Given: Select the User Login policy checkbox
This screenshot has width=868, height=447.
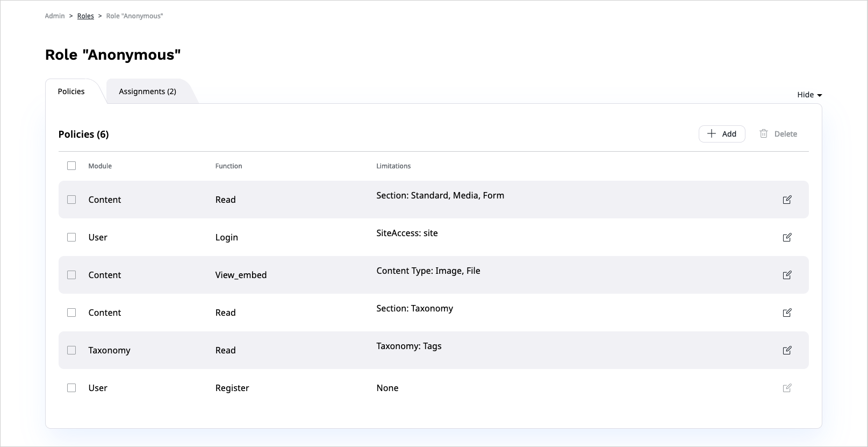Looking at the screenshot, I should 71,237.
